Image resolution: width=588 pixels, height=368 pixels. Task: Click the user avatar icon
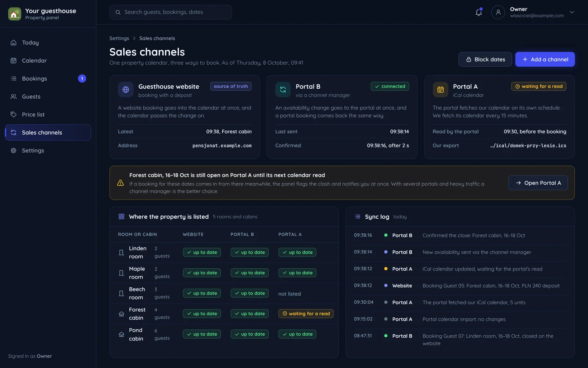[498, 12]
